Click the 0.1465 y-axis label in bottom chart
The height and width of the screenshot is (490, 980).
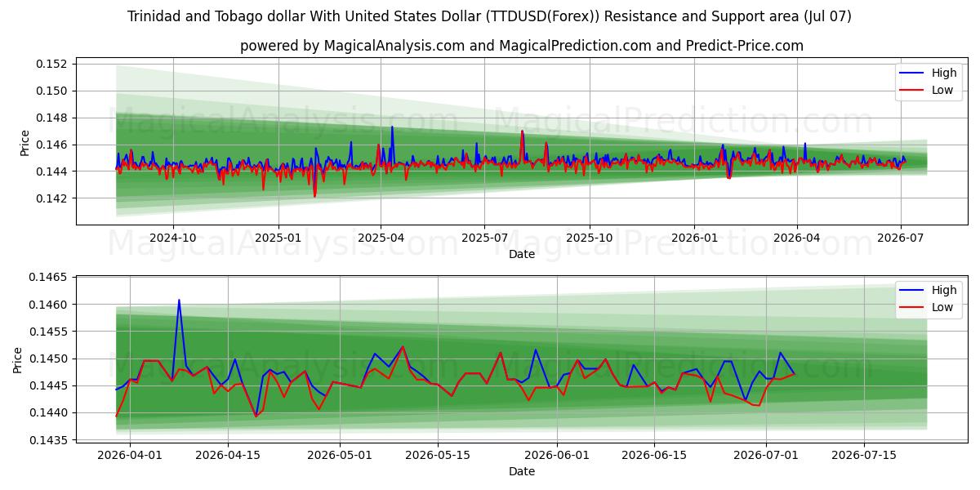[x=48, y=278]
